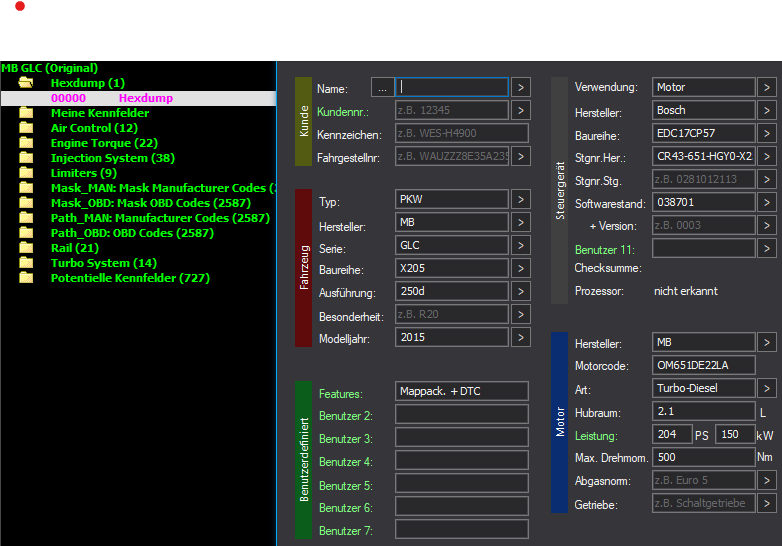Image resolution: width=782 pixels, height=546 pixels.
Task: Open the arrow next to + Version
Action: (767, 225)
